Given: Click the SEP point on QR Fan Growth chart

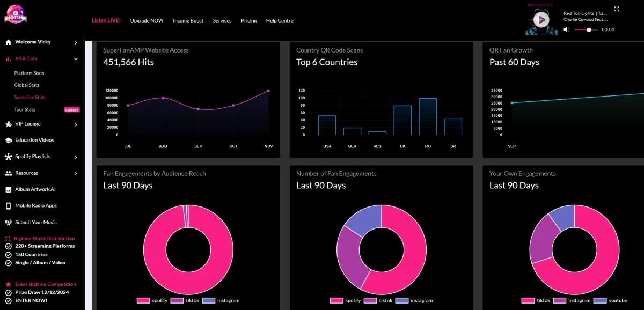Looking at the screenshot, I should (x=512, y=103).
